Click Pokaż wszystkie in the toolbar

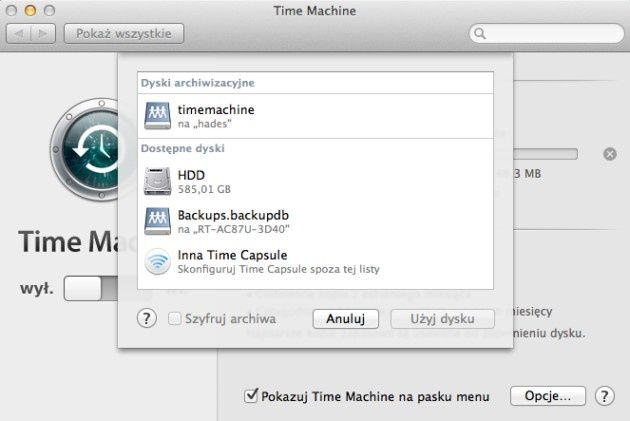pyautogui.click(x=124, y=33)
